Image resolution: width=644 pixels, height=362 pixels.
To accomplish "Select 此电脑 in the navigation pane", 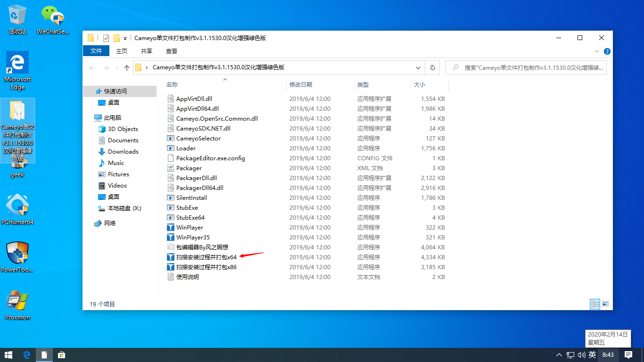I will click(113, 118).
